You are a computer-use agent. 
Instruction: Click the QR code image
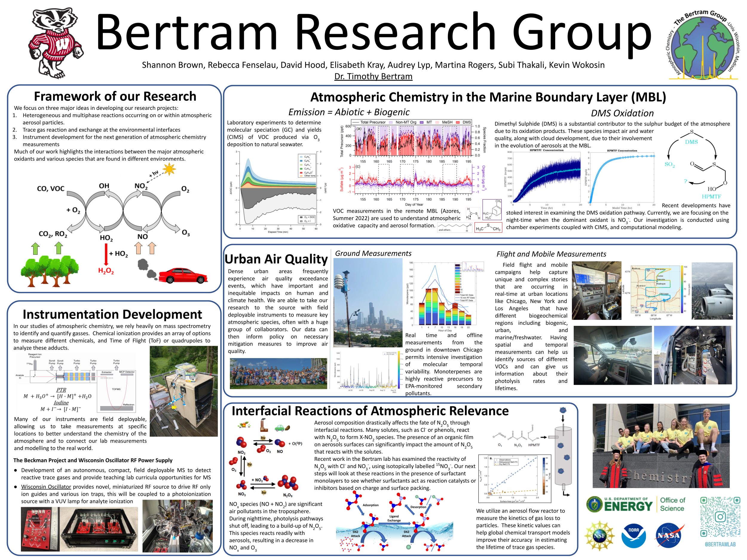point(720,517)
